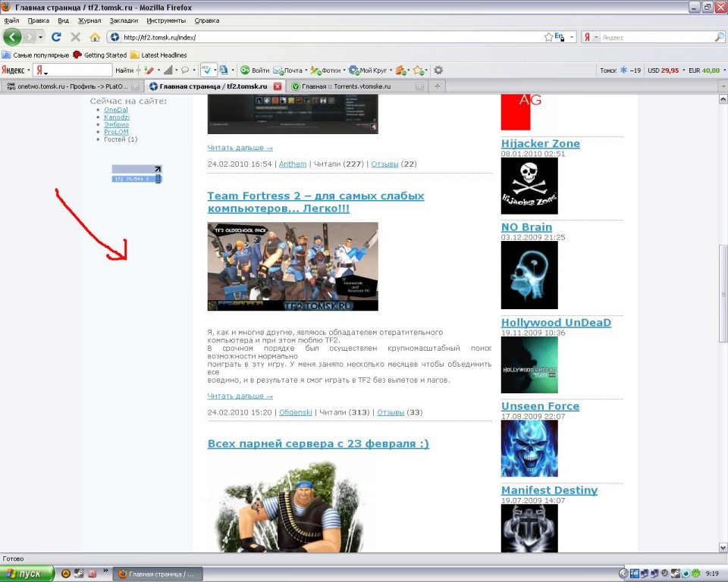Switch to the Torrents.vtomske.ru tab
This screenshot has width=728, height=582.
click(x=357, y=86)
